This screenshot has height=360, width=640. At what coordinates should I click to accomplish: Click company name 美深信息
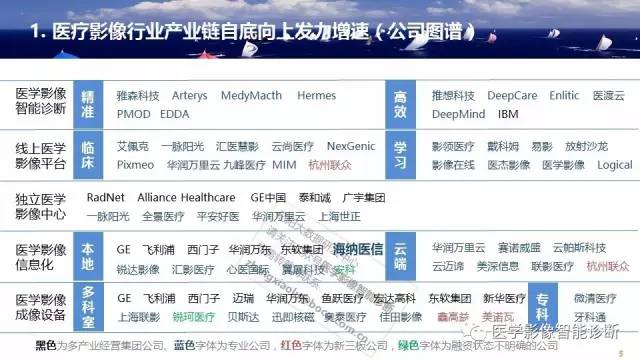(x=498, y=267)
